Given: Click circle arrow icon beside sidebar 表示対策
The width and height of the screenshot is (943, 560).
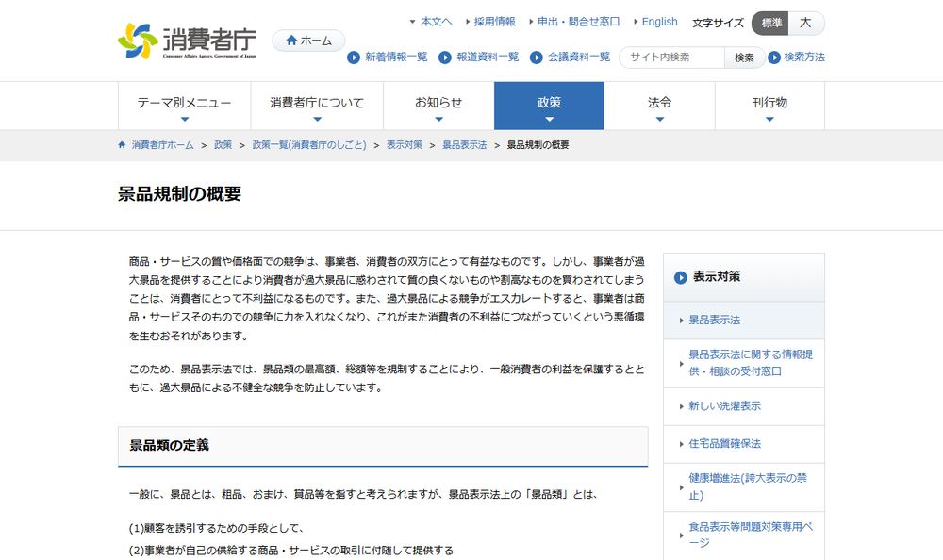Looking at the screenshot, I should pyautogui.click(x=680, y=277).
